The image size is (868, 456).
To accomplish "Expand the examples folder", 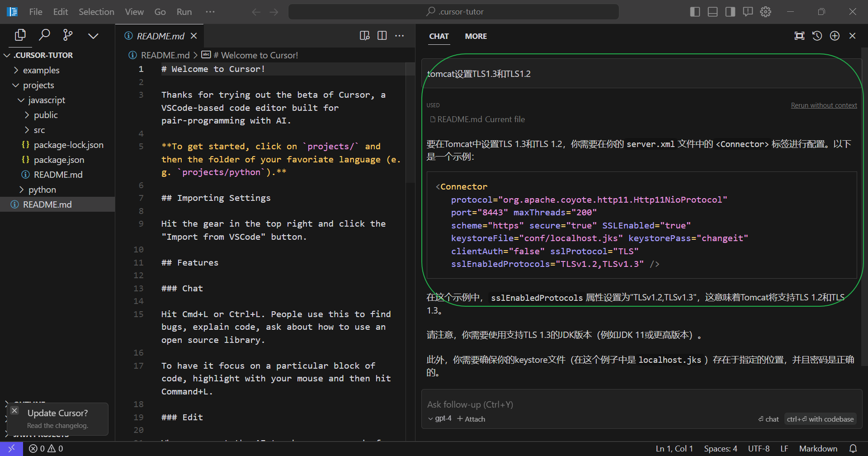I will pyautogui.click(x=57, y=70).
